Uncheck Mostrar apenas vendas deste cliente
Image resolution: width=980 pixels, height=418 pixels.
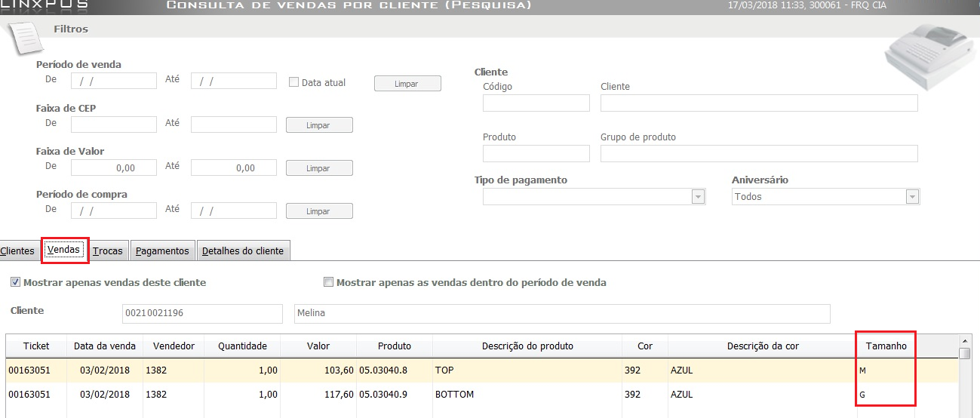(15, 283)
